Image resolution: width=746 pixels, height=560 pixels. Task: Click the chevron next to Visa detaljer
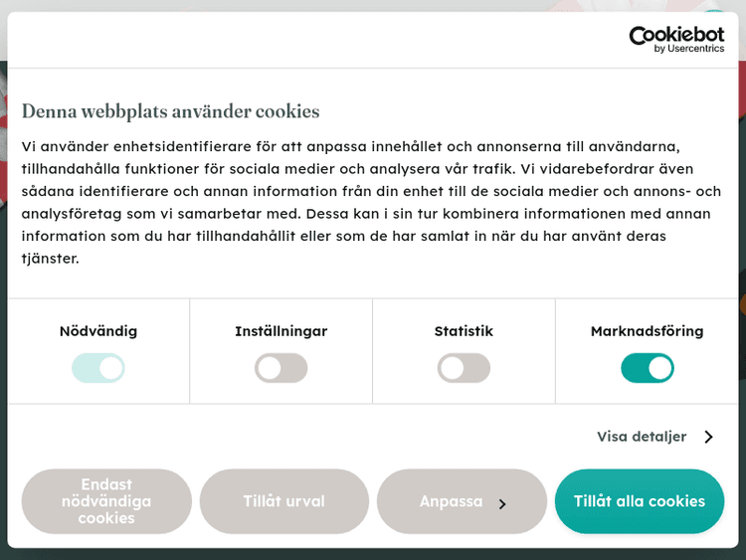point(709,437)
